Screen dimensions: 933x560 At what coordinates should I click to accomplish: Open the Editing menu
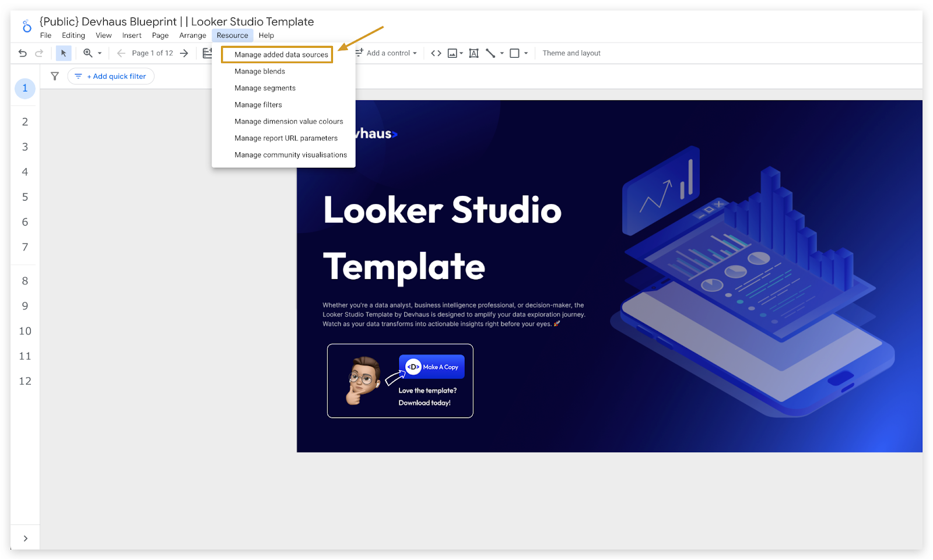pos(73,36)
